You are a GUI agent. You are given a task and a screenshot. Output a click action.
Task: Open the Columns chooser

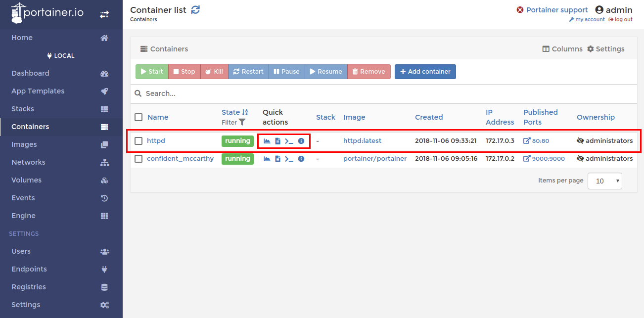click(562, 49)
